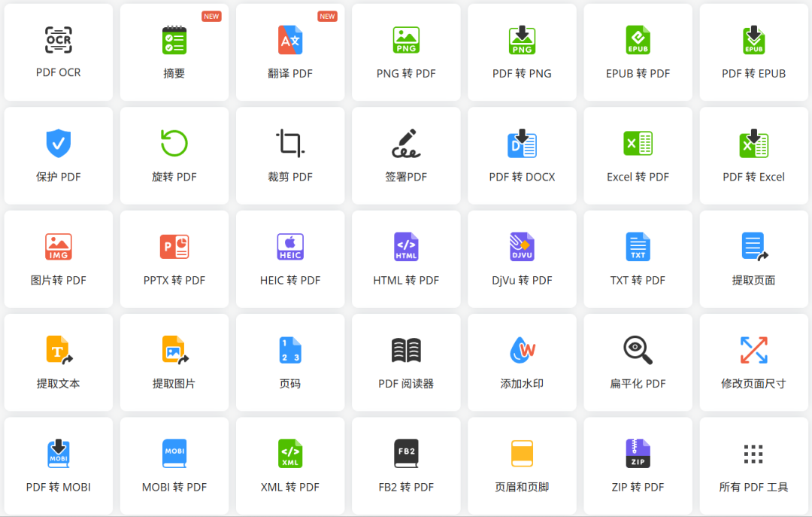Launch the PDF 阅读器 book icon
The width and height of the screenshot is (812, 517).
coord(406,350)
